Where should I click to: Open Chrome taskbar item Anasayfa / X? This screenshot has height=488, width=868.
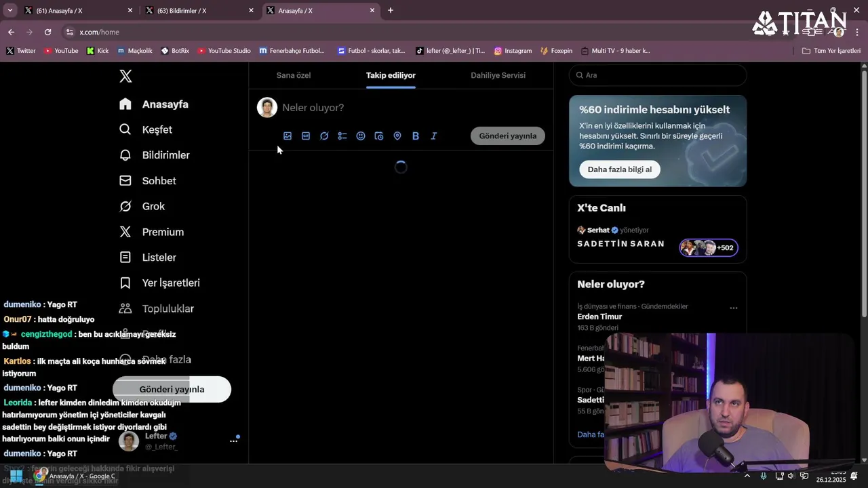tap(76, 476)
